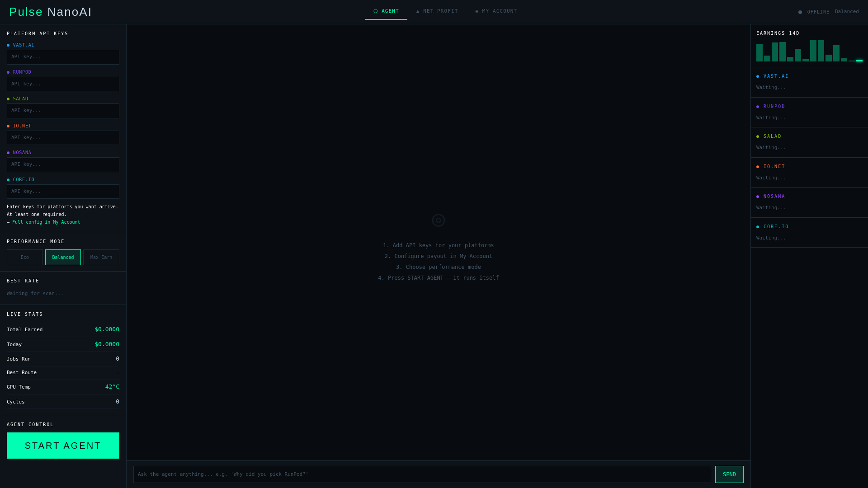This screenshot has height=488, width=868.
Task: Click the Live Stats heading
Action: pyautogui.click(x=25, y=314)
